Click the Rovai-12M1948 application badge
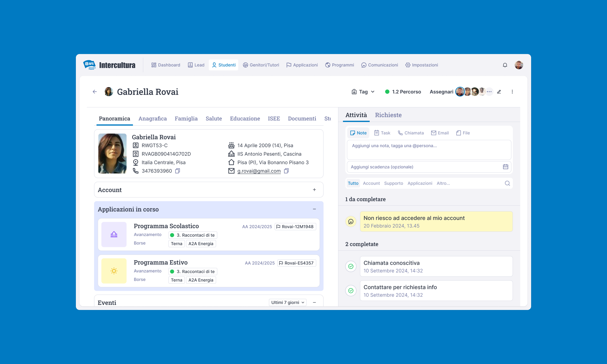 pos(295,227)
